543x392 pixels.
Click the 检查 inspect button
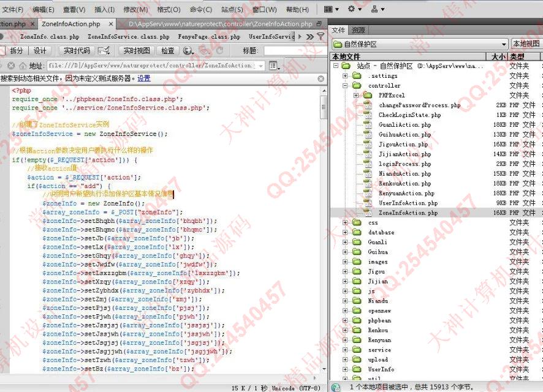tap(168, 51)
